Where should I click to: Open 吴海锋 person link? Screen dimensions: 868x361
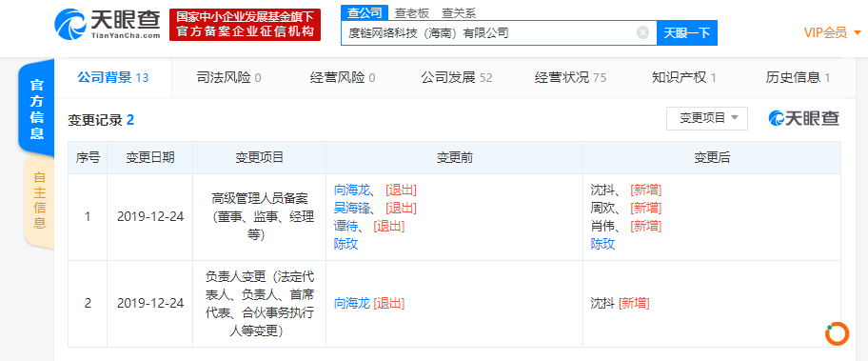click(351, 209)
